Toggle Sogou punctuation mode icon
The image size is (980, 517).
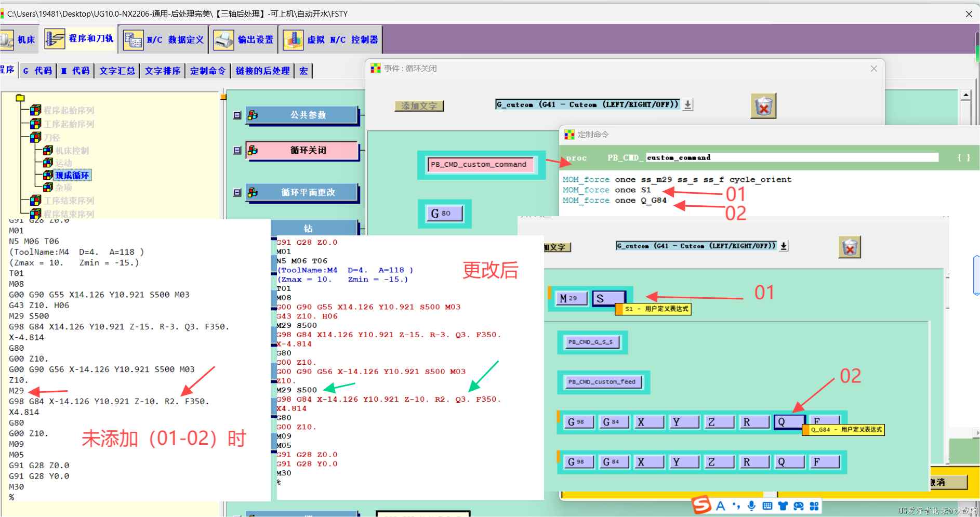click(x=736, y=506)
